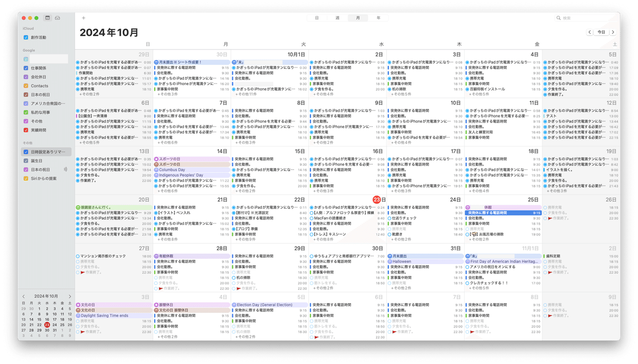Expand +その他 6件 on October 7
Viewport: 638px width, 364px height.
coord(167,142)
